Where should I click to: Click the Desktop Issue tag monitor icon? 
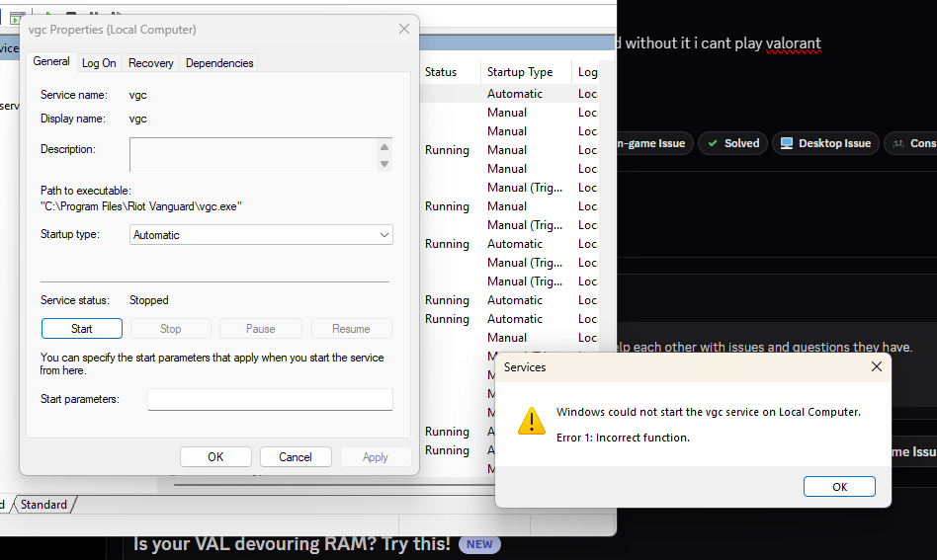(x=787, y=143)
